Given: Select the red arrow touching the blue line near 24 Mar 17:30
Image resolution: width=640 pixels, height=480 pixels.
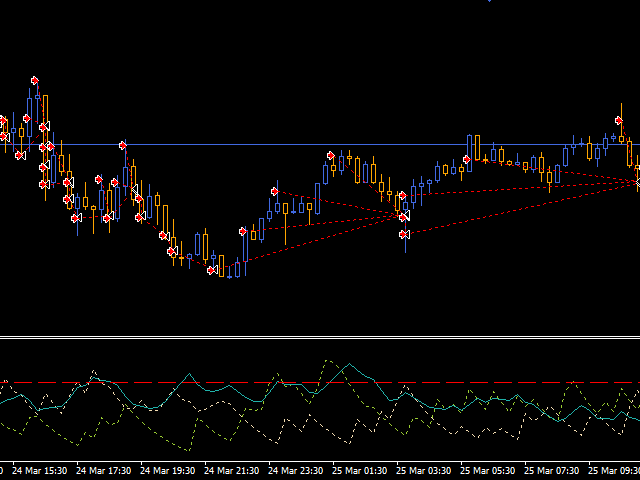Looking at the screenshot, I should point(123,146).
